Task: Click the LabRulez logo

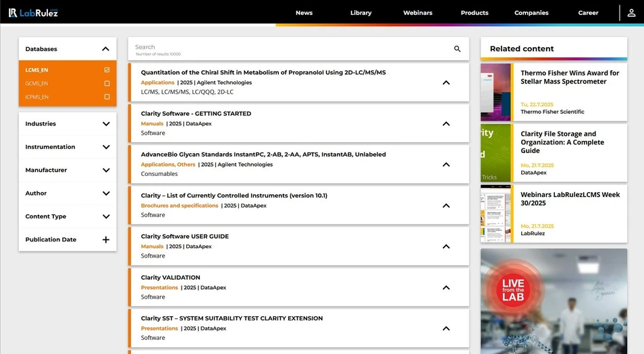Action: [x=33, y=12]
